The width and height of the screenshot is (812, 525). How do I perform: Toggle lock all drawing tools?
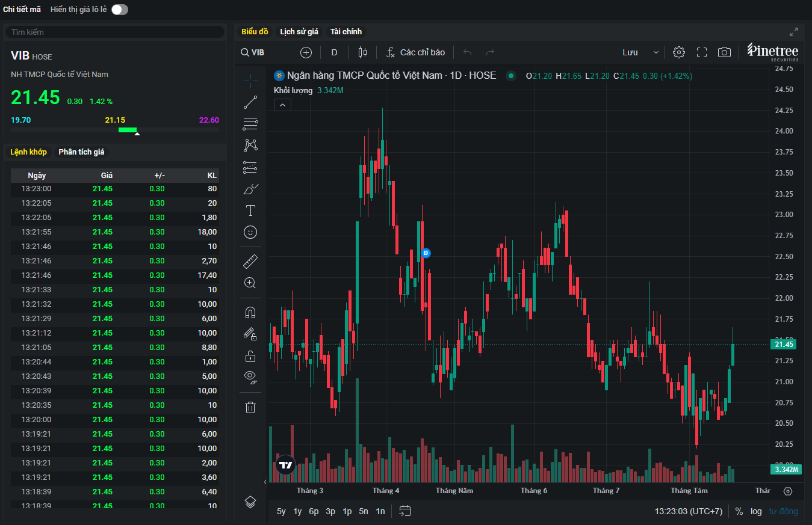(x=250, y=356)
